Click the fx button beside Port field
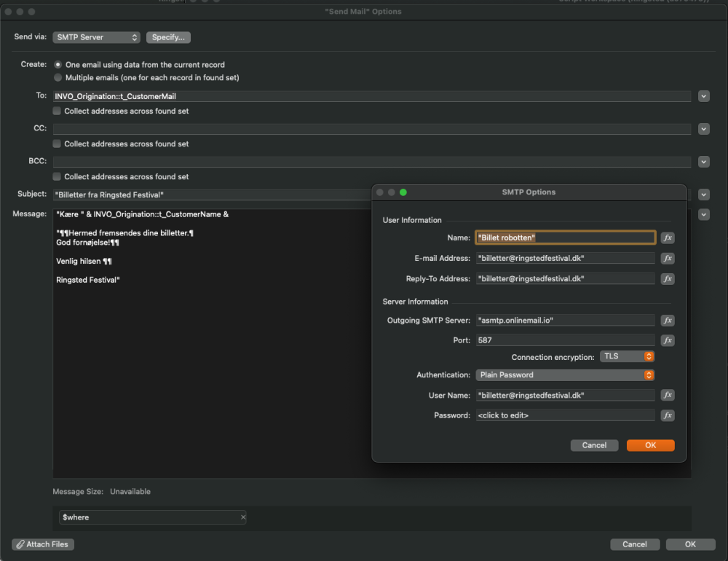 click(x=668, y=340)
